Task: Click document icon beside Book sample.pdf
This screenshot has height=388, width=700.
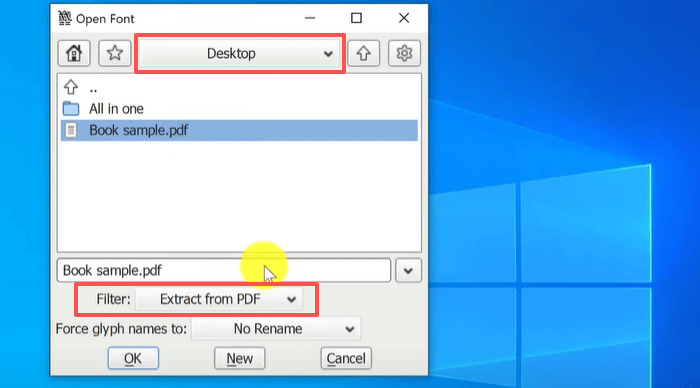Action: pyautogui.click(x=71, y=130)
